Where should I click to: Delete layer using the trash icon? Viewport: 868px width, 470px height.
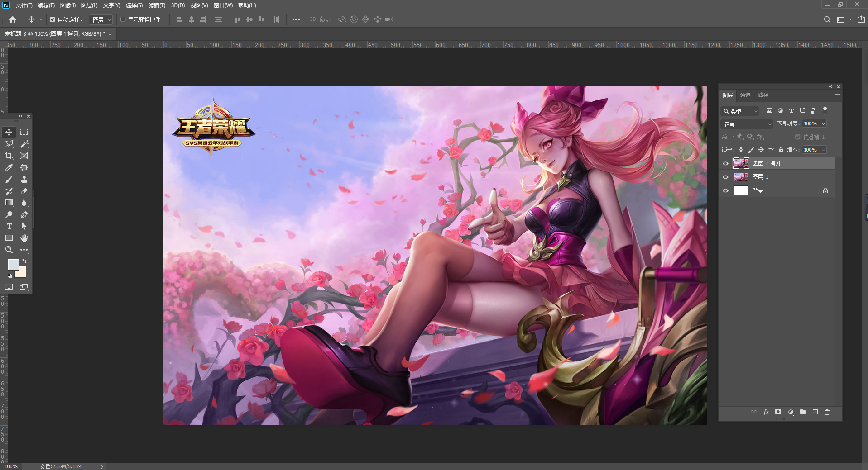[827, 412]
